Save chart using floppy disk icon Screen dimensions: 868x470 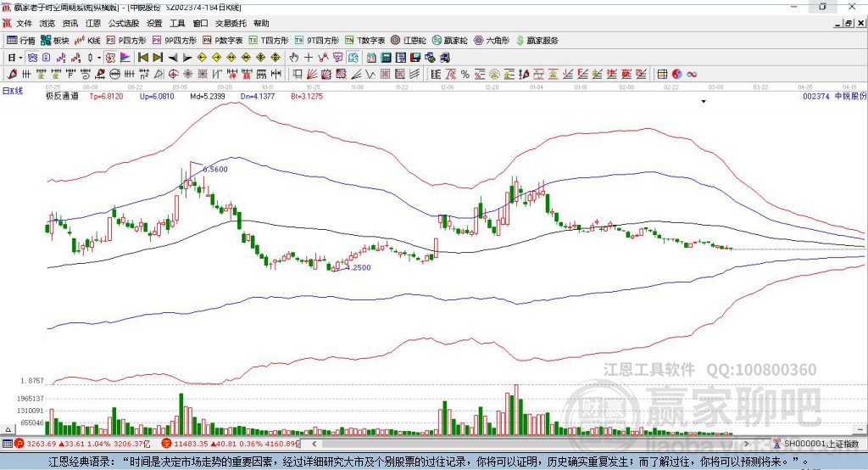[415, 58]
